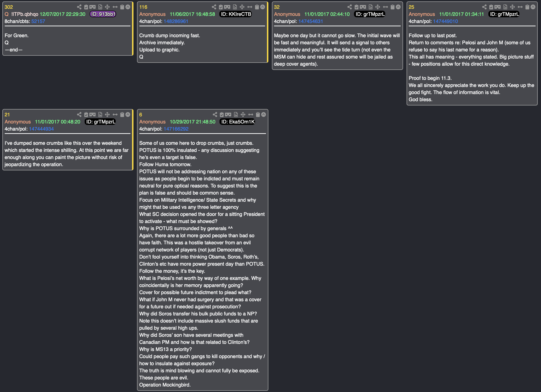Click the VR goggles icon on post 6
The image size is (541, 392).
tap(228, 114)
